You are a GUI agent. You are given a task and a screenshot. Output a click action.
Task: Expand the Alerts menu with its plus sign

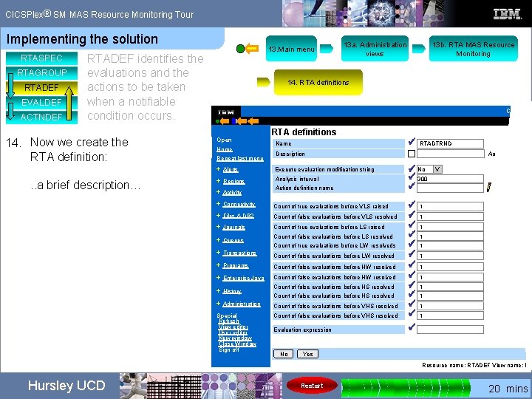tap(219, 169)
